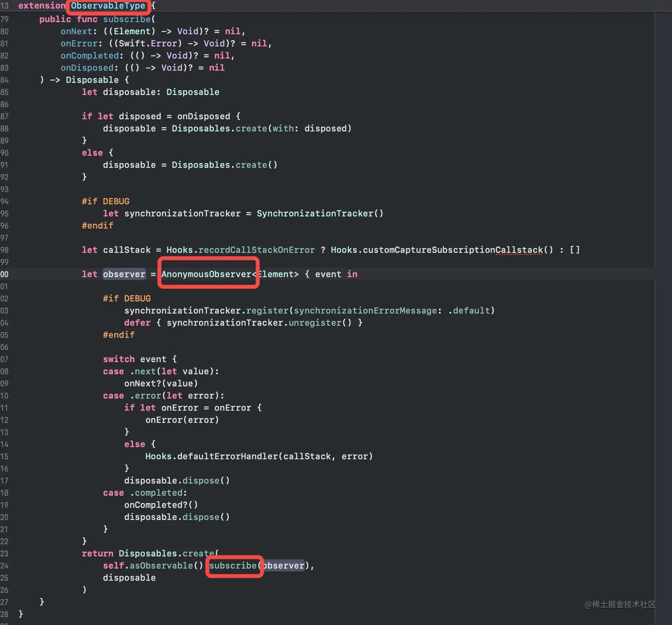
Task: Click the 'onError(error)' call
Action: (182, 420)
